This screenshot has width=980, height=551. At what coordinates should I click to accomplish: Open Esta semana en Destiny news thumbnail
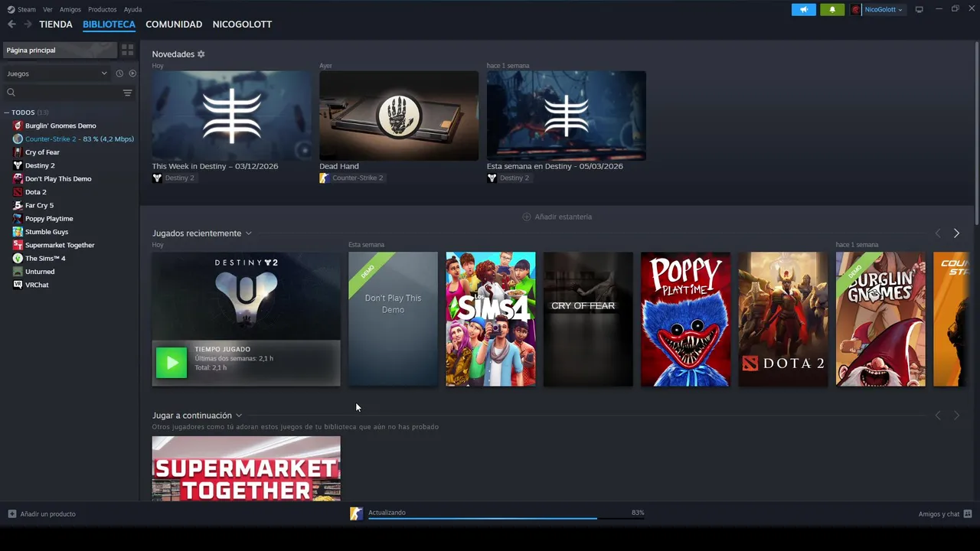567,116
